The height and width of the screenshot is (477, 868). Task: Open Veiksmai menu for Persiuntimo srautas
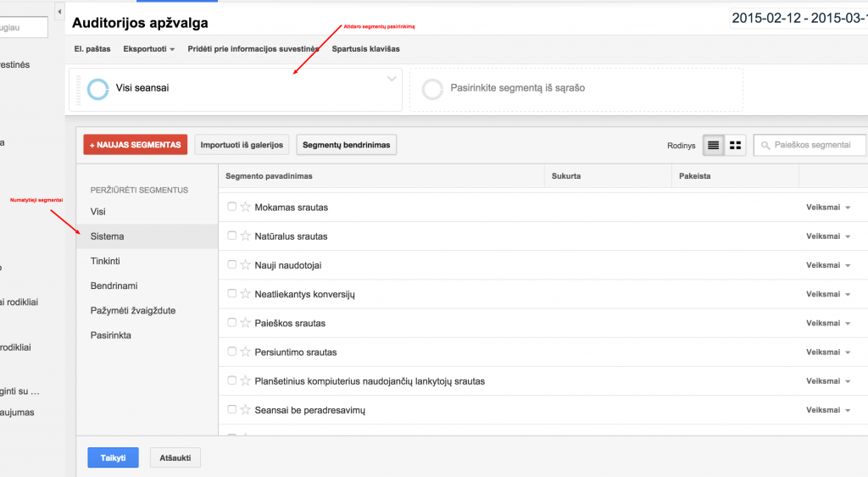(827, 352)
